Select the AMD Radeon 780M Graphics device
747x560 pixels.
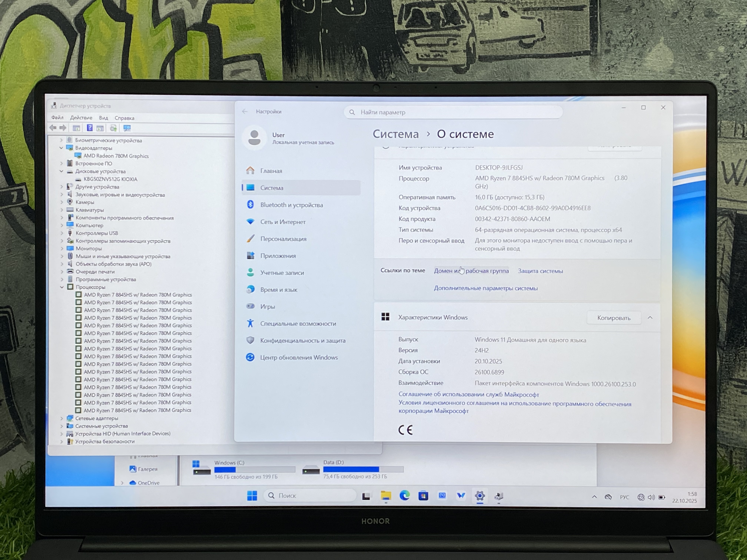116,156
